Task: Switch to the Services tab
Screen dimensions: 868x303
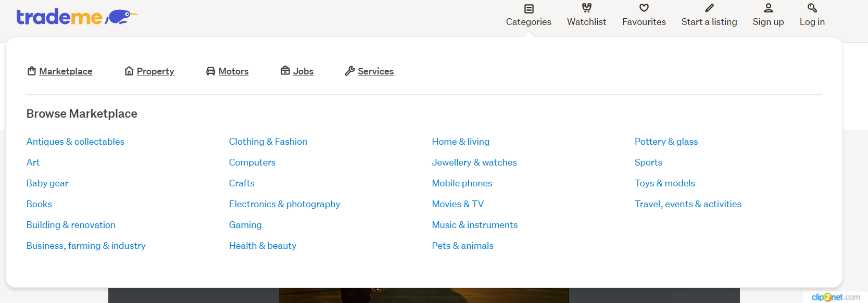Action: click(x=369, y=71)
